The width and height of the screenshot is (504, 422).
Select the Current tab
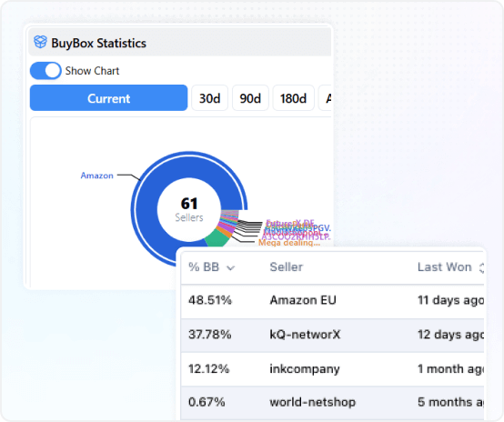pos(108,98)
